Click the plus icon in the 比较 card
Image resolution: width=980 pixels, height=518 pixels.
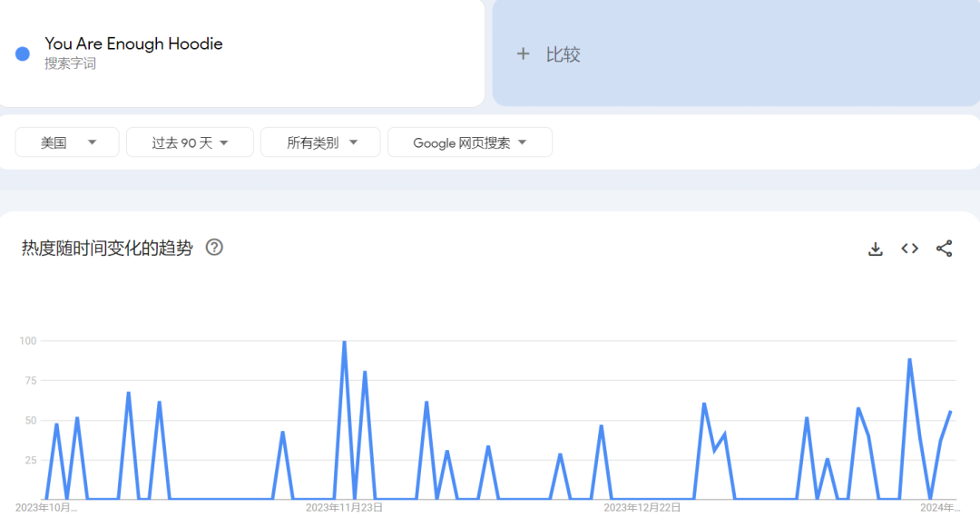click(x=523, y=54)
